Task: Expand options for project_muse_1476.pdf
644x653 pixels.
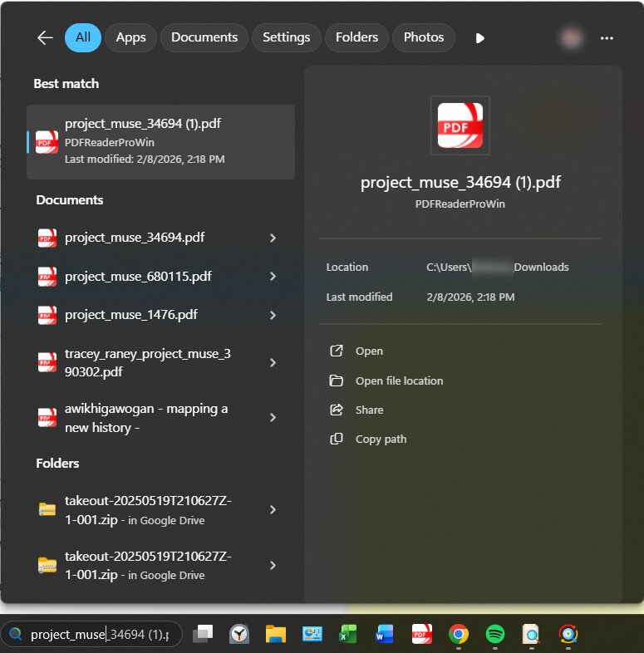Action: 273,316
